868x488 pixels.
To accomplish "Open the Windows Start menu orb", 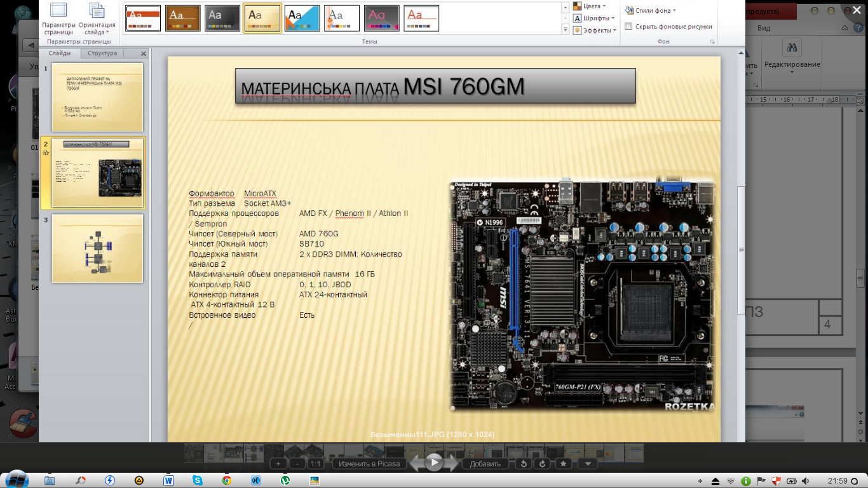I will coord(17,480).
